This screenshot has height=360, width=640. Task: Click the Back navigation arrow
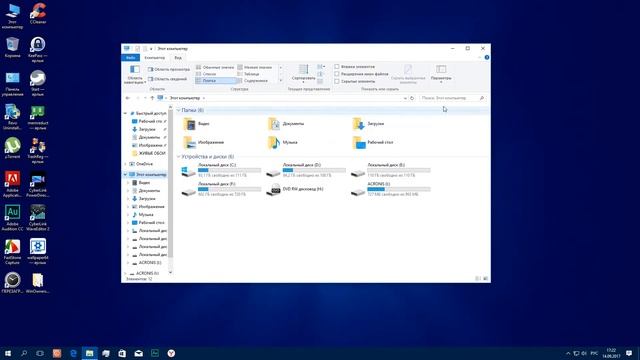[128, 98]
